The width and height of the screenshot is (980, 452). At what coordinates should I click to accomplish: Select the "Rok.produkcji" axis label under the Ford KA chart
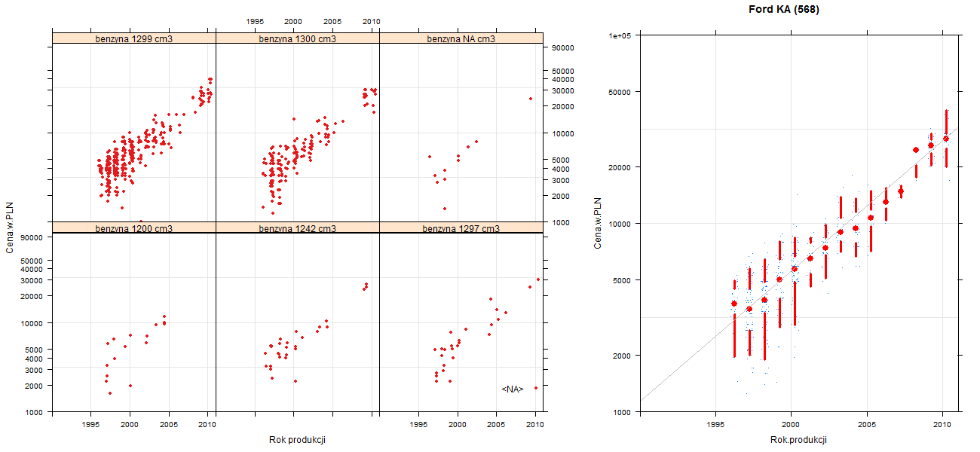coord(798,440)
